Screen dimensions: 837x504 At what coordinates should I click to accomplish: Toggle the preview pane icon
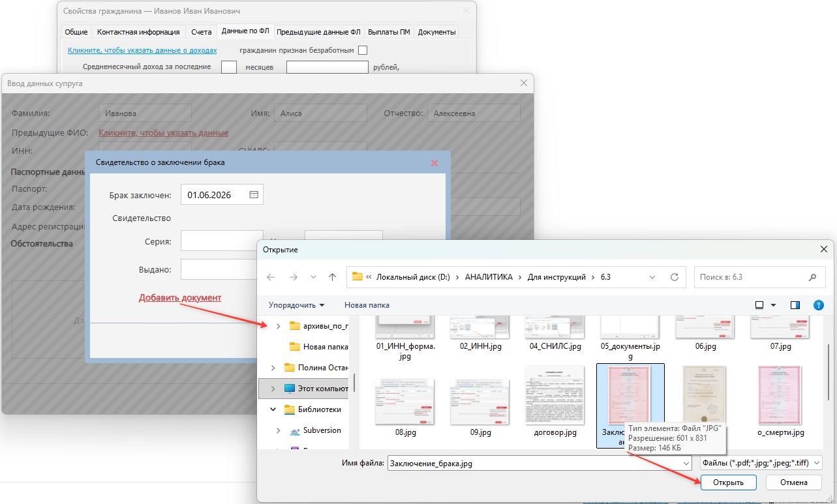coord(795,305)
